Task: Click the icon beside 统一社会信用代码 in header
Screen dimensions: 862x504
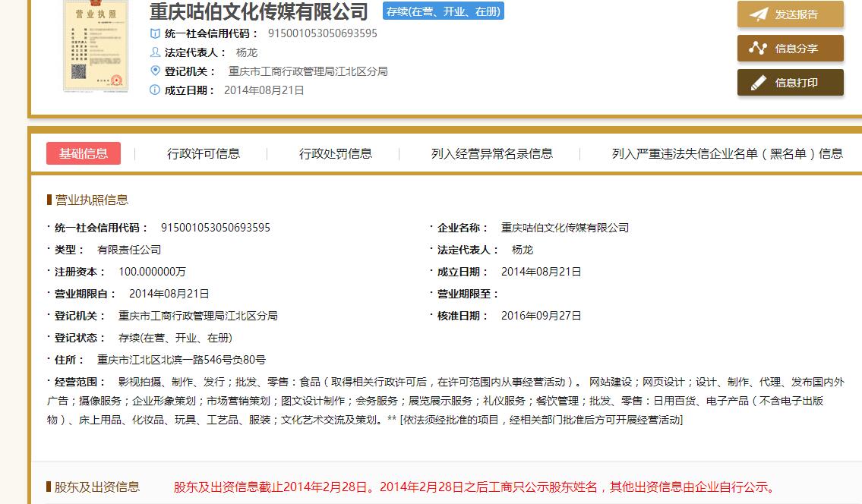Action: tap(155, 33)
